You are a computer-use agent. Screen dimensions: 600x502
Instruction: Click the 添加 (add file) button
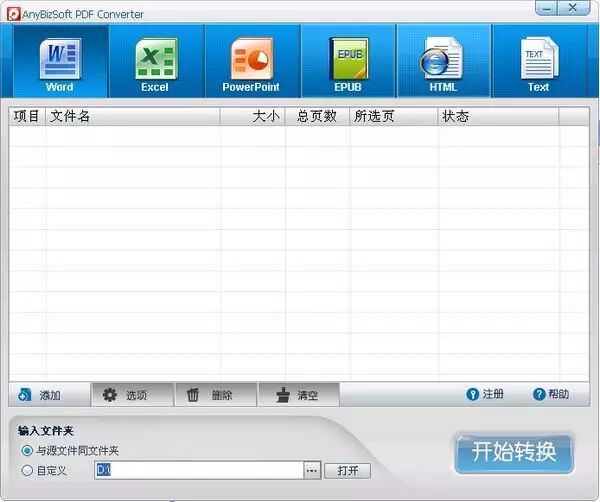point(49,394)
